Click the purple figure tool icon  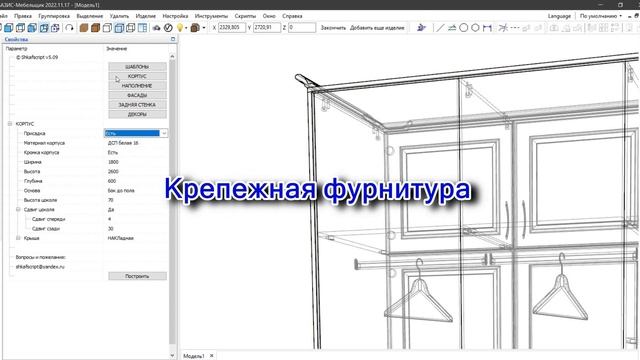tap(421, 28)
